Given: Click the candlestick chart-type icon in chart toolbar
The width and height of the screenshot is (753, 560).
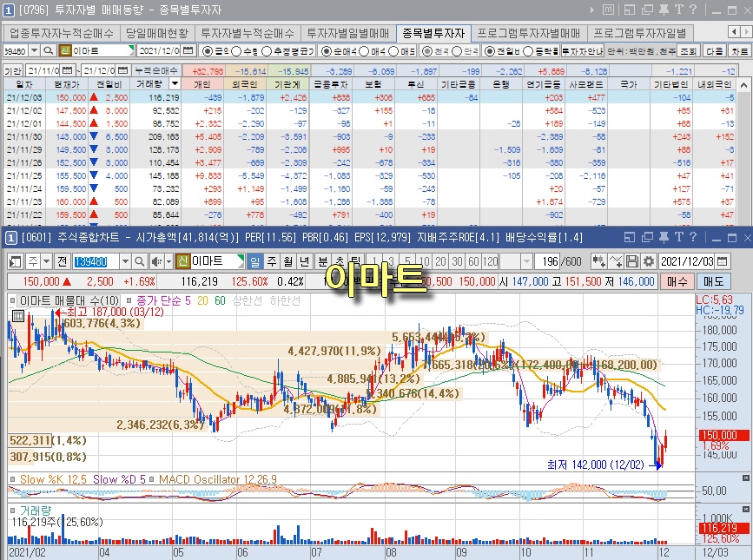Looking at the screenshot, I should (x=598, y=261).
